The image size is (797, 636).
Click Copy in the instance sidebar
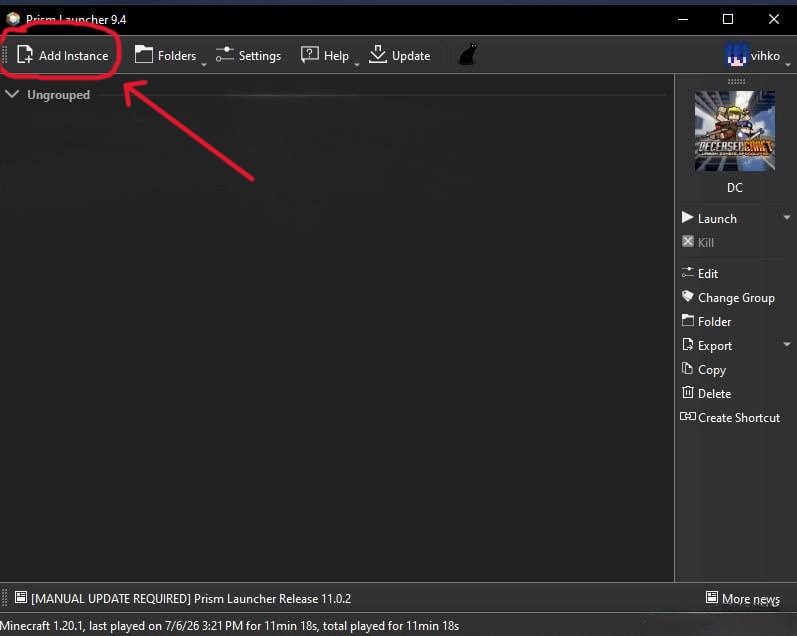click(704, 370)
